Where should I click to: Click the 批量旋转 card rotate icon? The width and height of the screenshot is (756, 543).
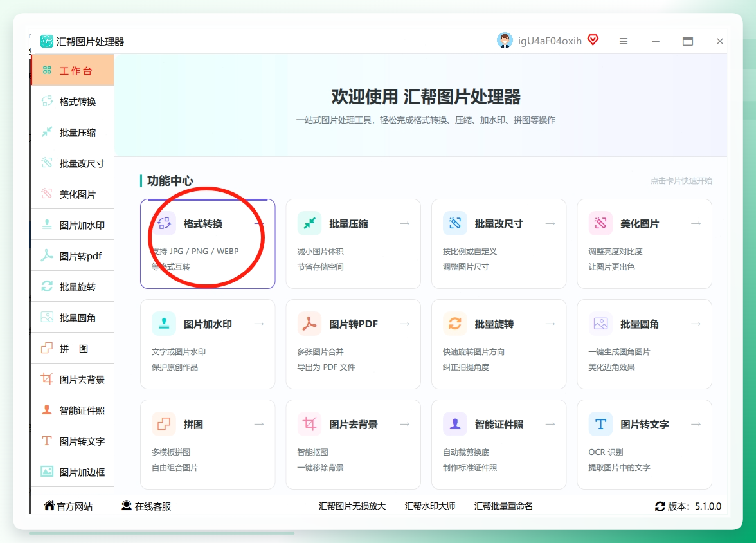point(455,324)
